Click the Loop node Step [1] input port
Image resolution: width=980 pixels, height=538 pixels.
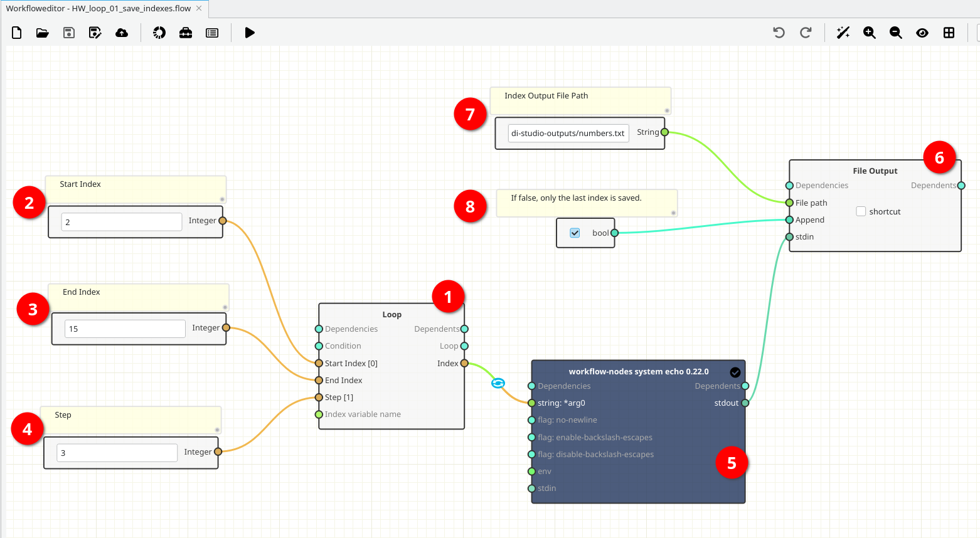coord(319,397)
